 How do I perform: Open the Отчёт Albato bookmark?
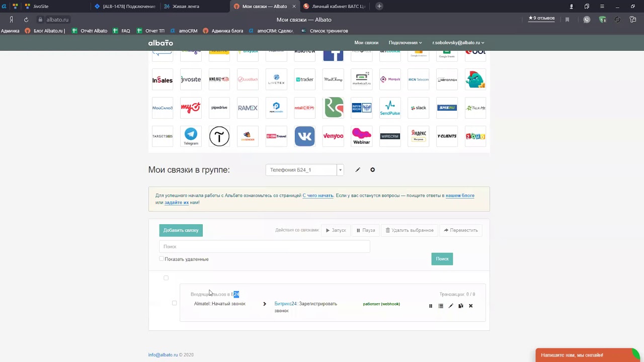click(x=90, y=31)
